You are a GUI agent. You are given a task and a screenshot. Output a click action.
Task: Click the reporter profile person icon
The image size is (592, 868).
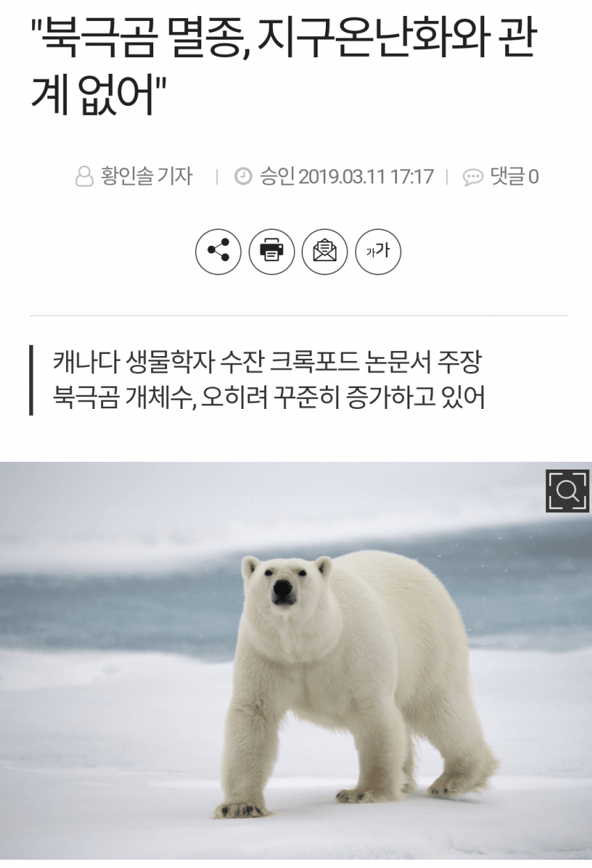(x=84, y=177)
